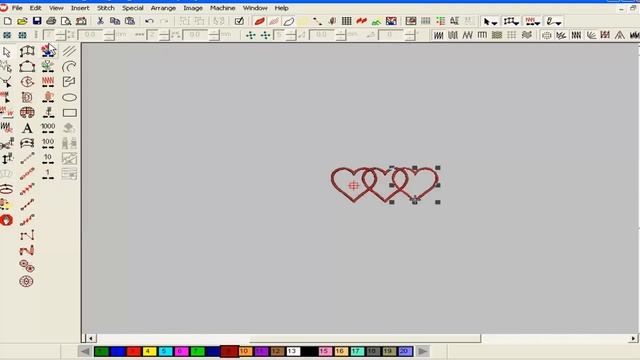Click the red wavy stitch icon in toolbar
640x360 pixels.
(361, 21)
